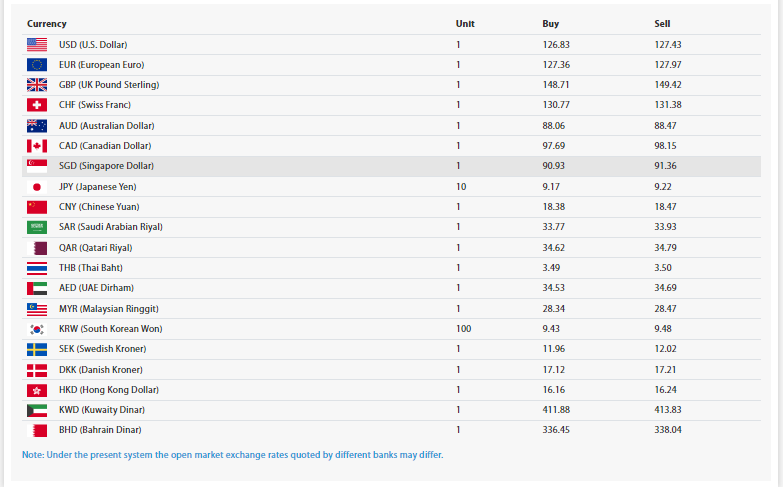Click the Currency column header
783x487 pixels.
point(47,22)
